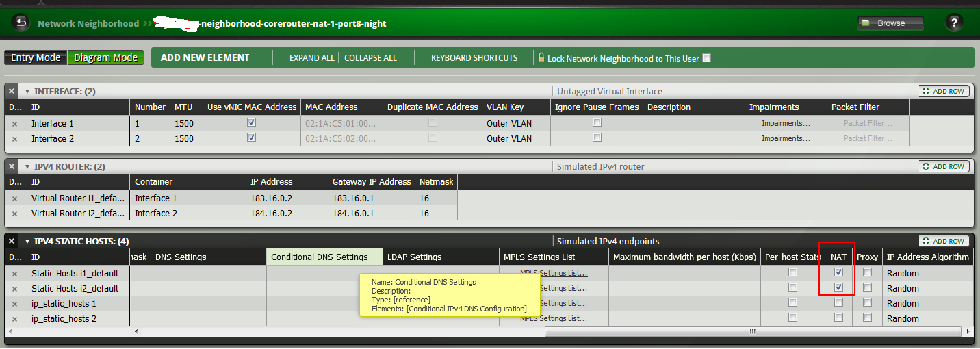The width and height of the screenshot is (980, 349).
Task: Open Packet Filter link for Interface 1
Action: (x=868, y=124)
